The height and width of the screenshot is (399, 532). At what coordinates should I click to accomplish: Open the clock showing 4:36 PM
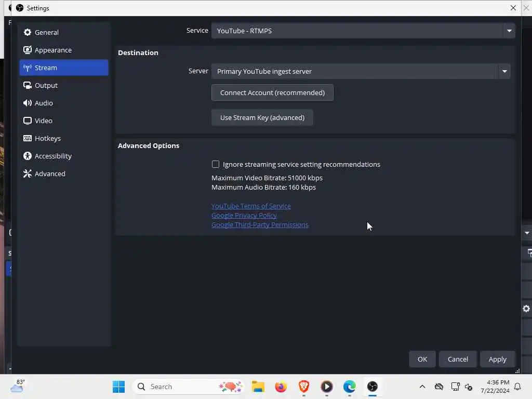click(495, 387)
